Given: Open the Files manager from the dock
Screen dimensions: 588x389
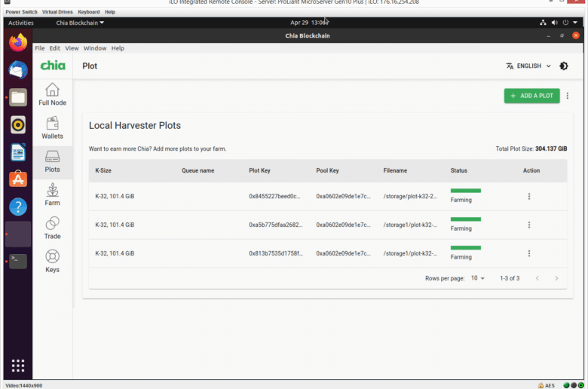Looking at the screenshot, I should point(18,97).
